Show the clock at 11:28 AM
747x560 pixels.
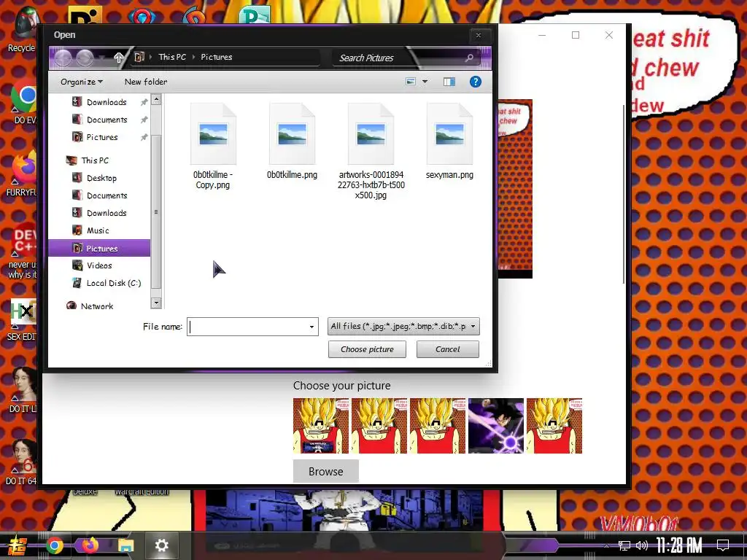[x=679, y=545]
